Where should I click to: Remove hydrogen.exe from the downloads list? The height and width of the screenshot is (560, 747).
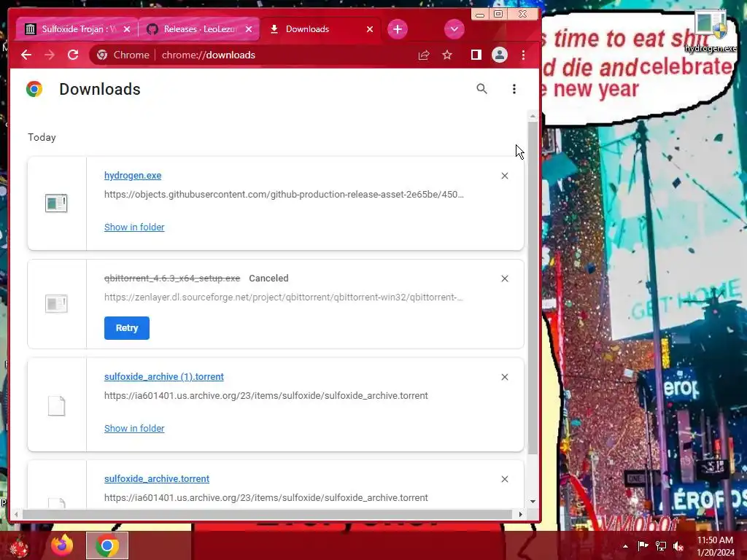[x=505, y=176]
